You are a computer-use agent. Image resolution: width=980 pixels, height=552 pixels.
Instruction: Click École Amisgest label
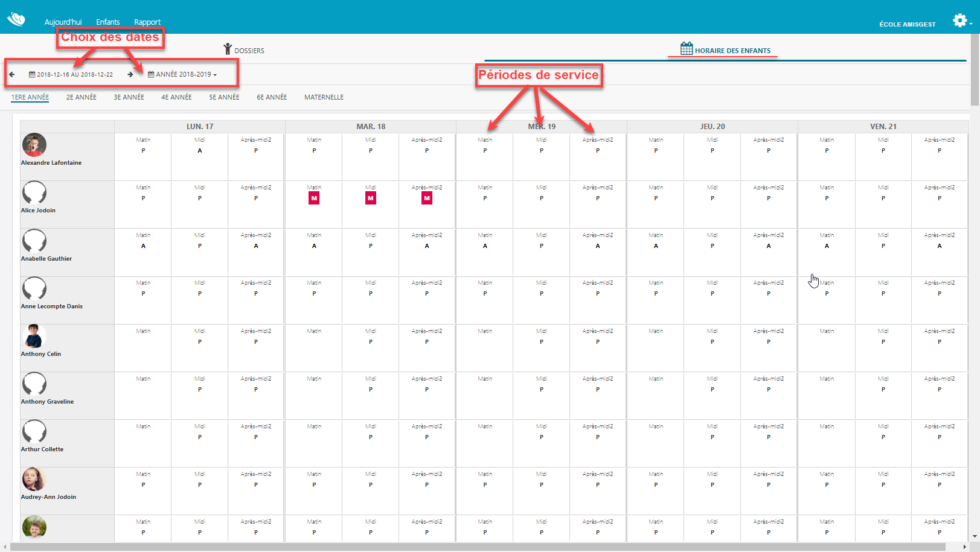point(908,25)
